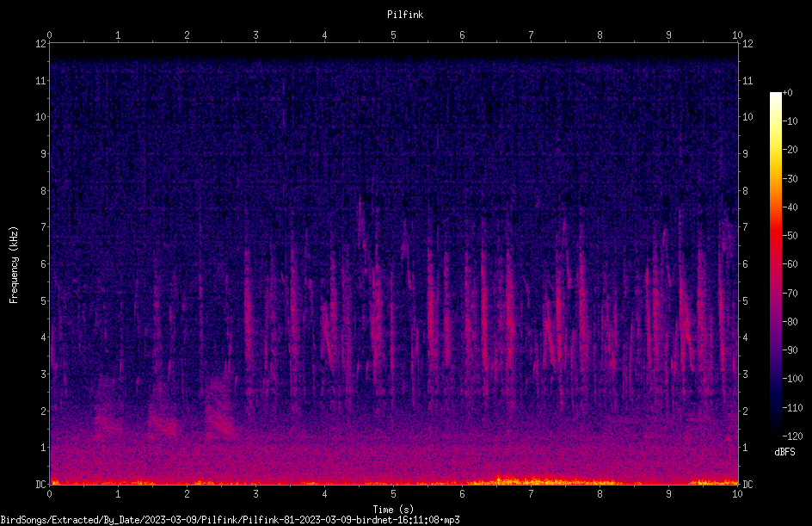Screen dimensions: 812x526
Task: Select the 5 second tick on bottom time axis
Action: click(x=393, y=494)
